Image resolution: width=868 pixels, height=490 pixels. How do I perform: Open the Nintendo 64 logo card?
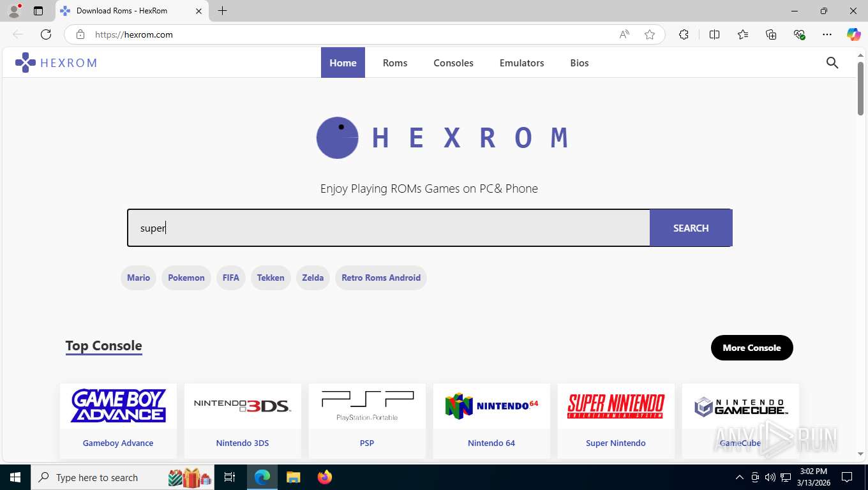click(491, 406)
